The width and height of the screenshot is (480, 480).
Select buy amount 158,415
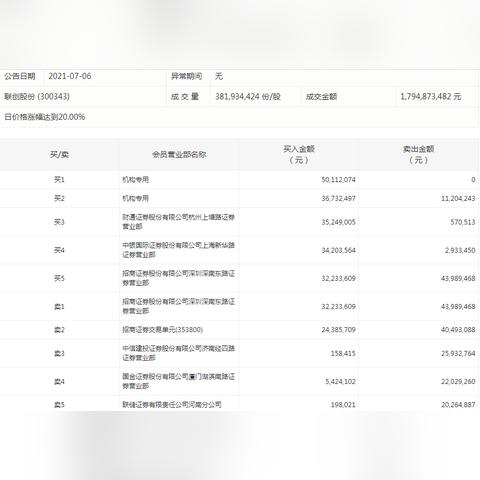click(x=343, y=353)
